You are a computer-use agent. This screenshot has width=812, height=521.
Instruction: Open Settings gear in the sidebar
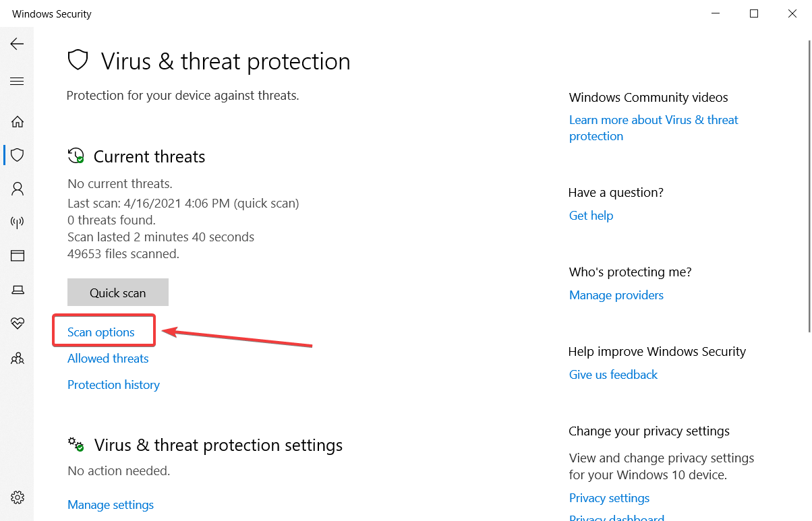[x=18, y=498]
